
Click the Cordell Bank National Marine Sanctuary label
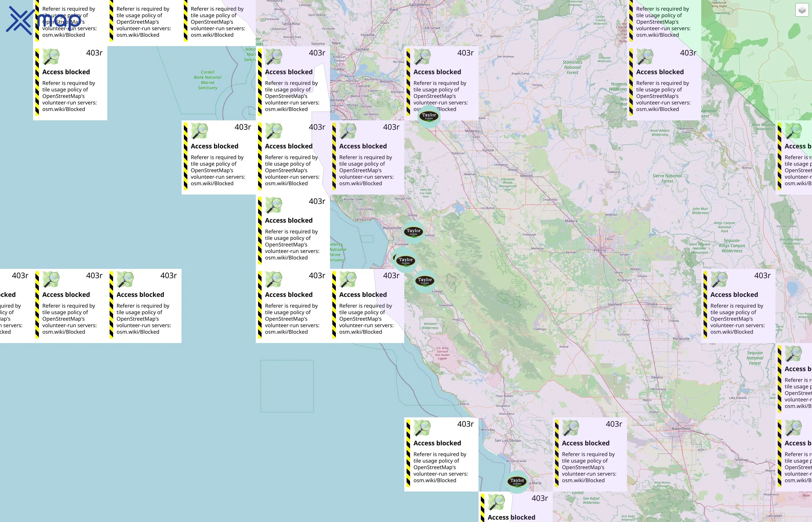[x=208, y=80]
